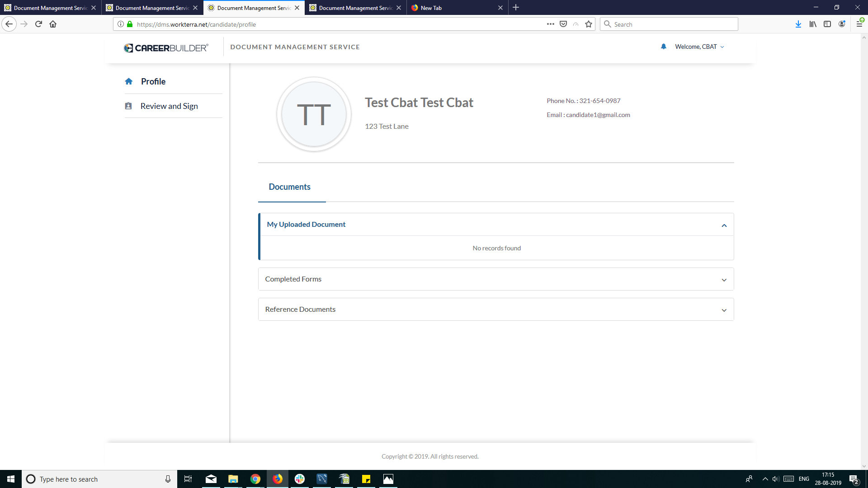Open Slack from the taskbar

300,479
